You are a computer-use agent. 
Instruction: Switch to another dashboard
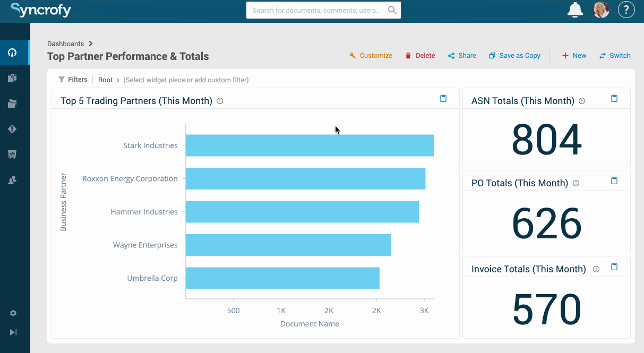coord(615,56)
